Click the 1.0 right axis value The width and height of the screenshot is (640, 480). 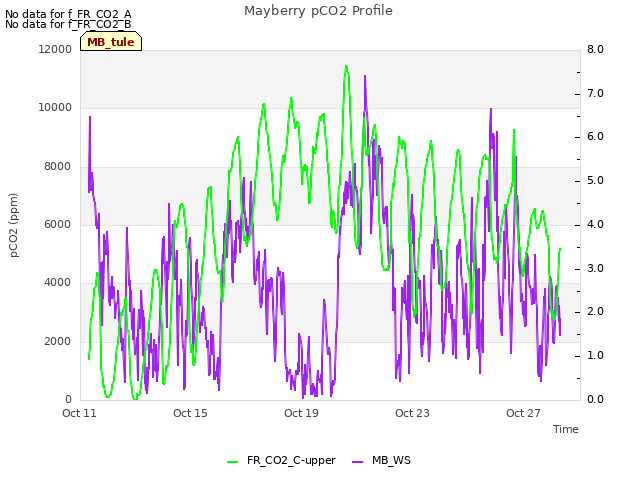pyautogui.click(x=595, y=356)
